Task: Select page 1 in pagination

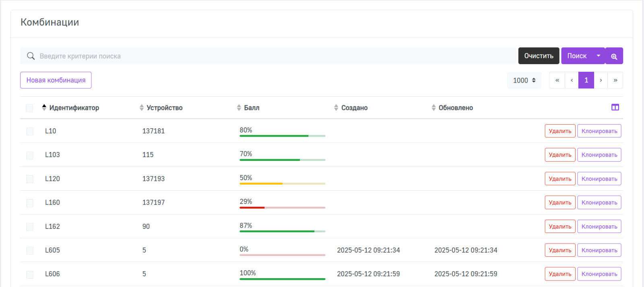Action: tap(586, 80)
